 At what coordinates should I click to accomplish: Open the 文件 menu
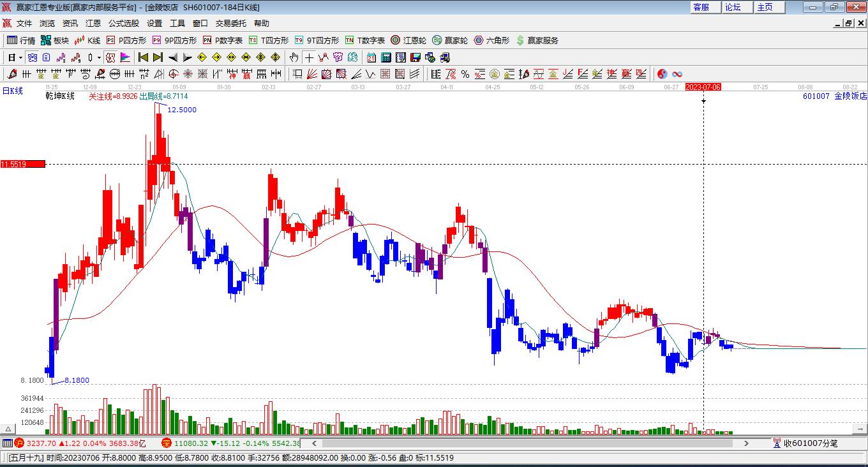(x=24, y=24)
